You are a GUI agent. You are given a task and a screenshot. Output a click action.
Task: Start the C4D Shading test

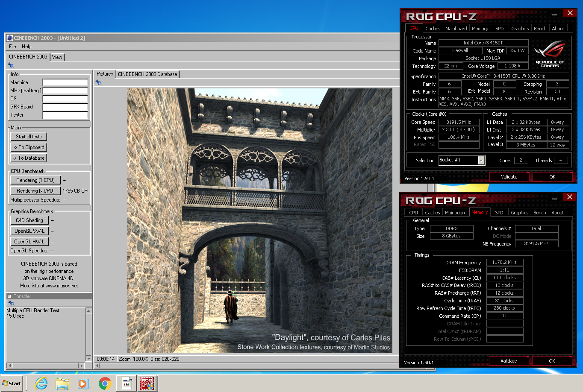pyautogui.click(x=29, y=220)
